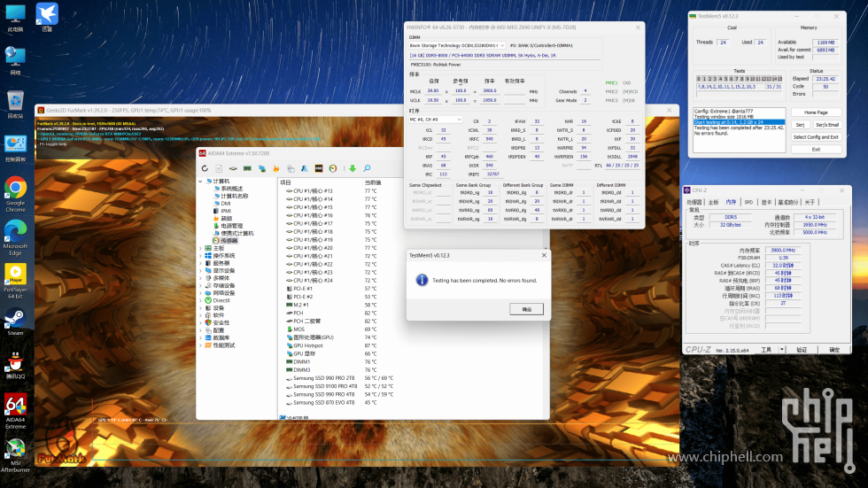Expand the 服务器 node in AIDA64 tree
This screenshot has height=488, width=868.
pyautogui.click(x=200, y=263)
